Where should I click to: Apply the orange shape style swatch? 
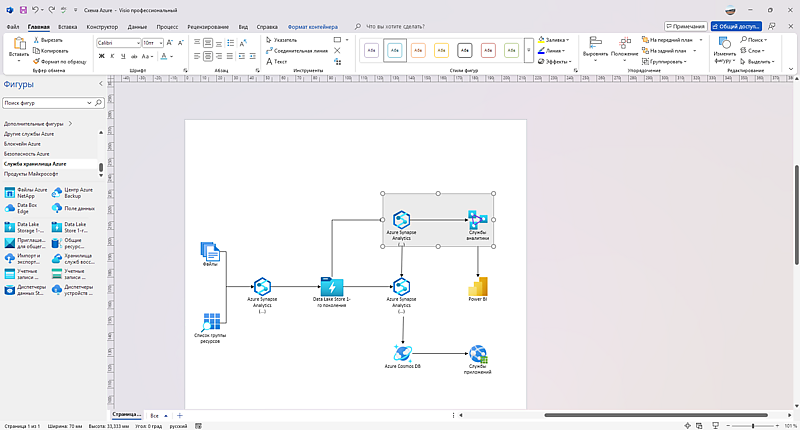pos(418,50)
